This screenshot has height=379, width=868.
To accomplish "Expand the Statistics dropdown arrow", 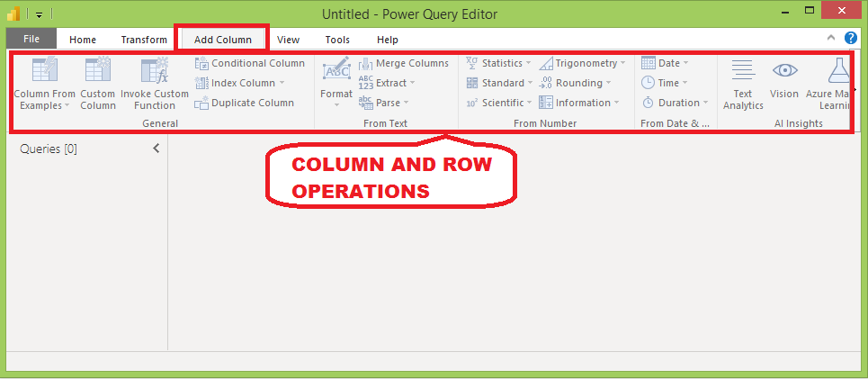I will (x=528, y=63).
